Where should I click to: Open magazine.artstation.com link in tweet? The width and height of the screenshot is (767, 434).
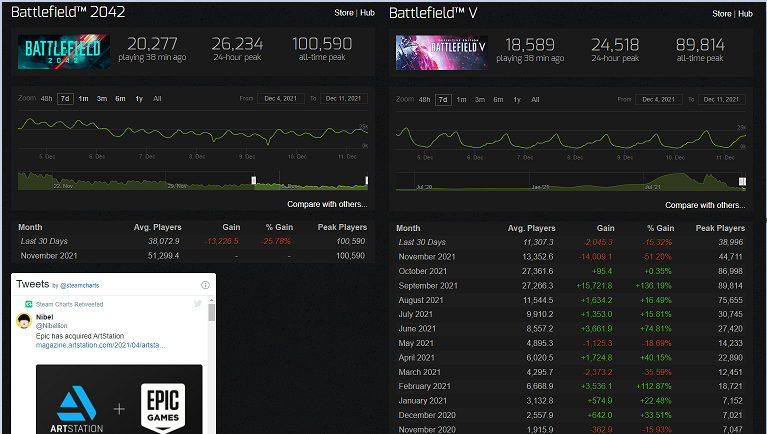100,345
